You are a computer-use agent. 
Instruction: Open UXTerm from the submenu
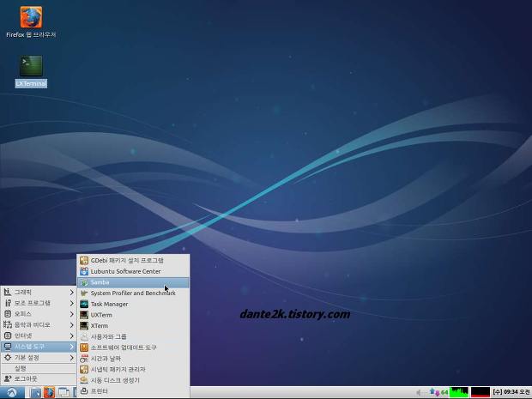[x=133, y=315]
